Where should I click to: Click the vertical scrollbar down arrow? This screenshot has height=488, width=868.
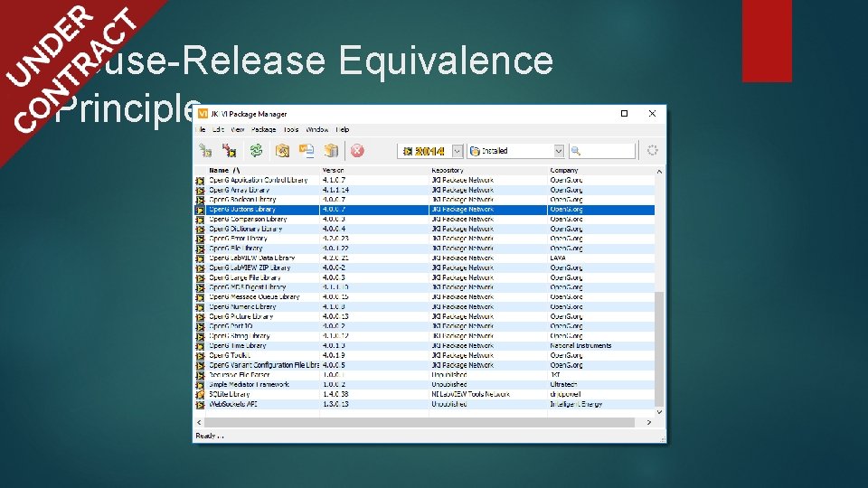point(659,412)
